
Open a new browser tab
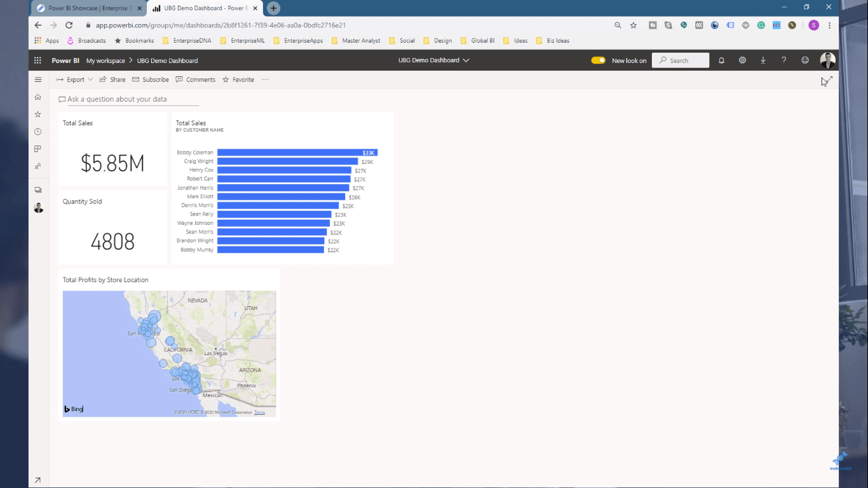[x=273, y=8]
